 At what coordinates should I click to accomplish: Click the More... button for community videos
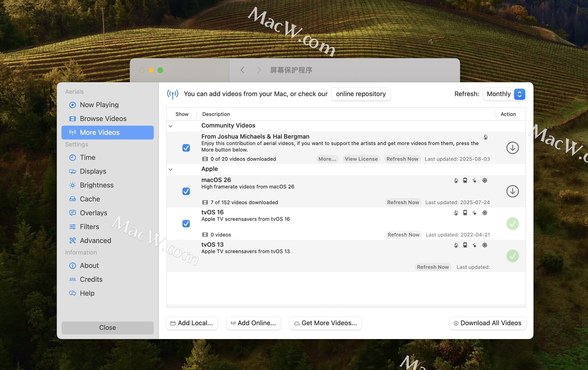coord(327,159)
